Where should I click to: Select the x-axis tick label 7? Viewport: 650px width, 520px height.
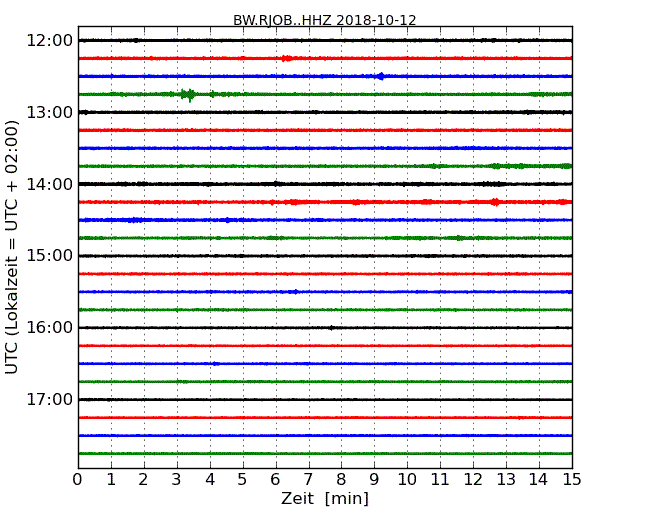pyautogui.click(x=308, y=480)
